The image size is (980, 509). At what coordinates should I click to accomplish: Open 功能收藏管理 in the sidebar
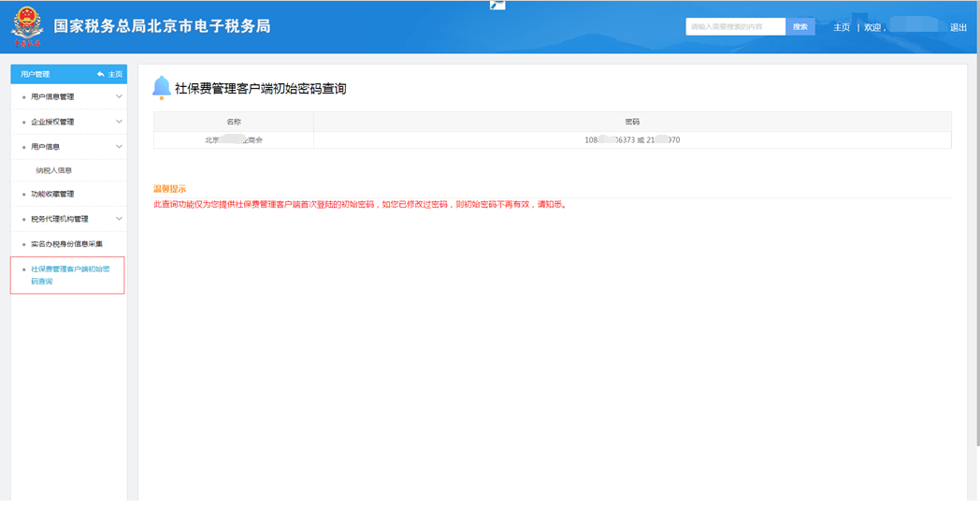point(52,194)
